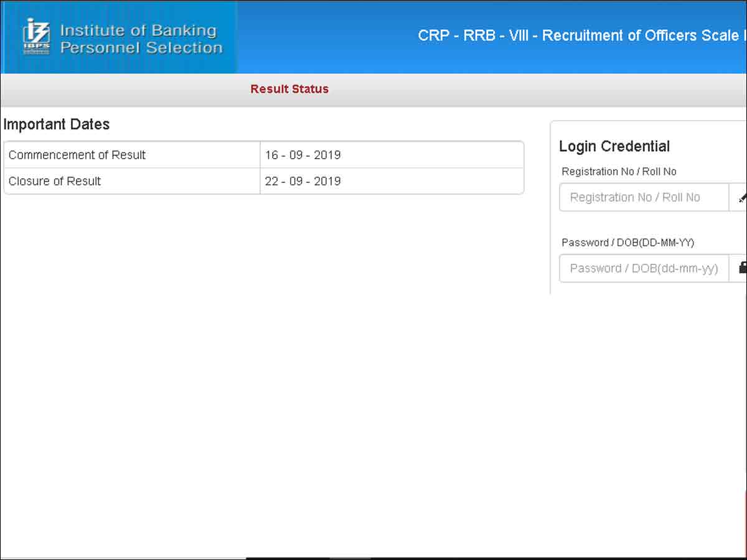Click Personnel Selection text in the banner
747x560 pixels.
click(141, 48)
